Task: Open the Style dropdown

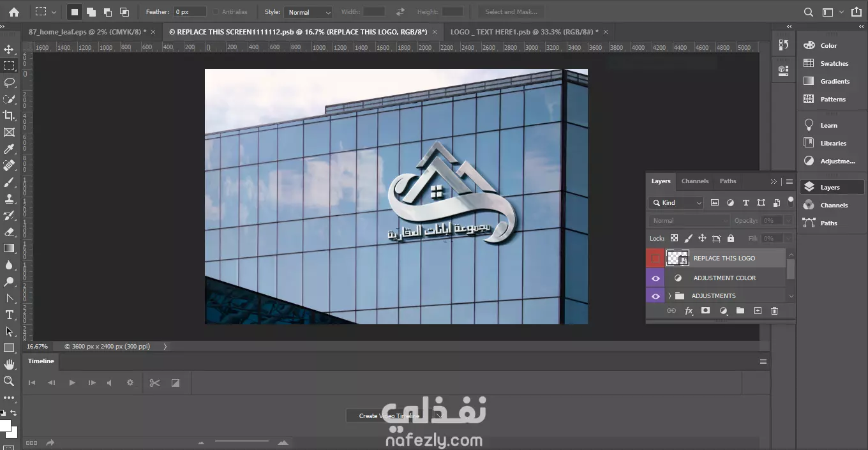Action: point(308,12)
